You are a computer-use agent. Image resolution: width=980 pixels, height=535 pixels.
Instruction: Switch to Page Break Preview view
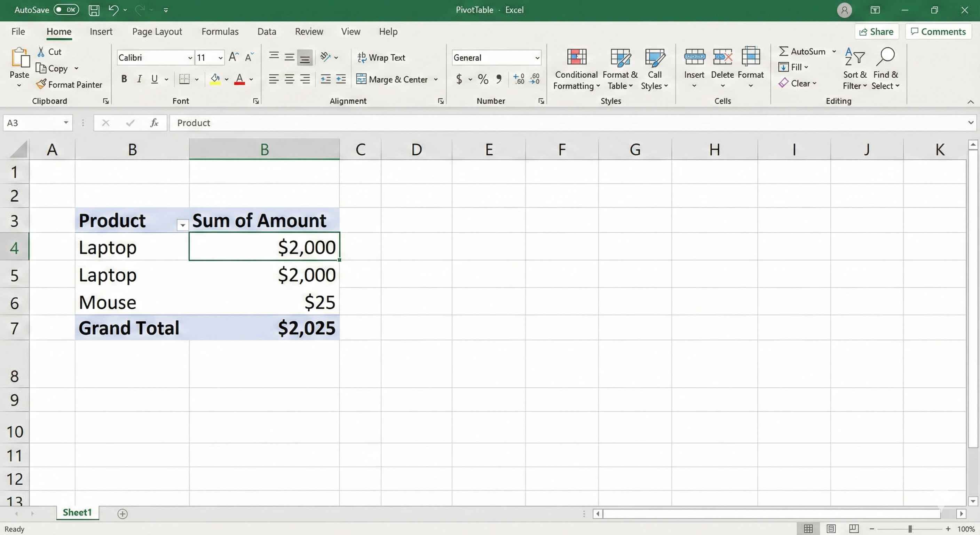click(x=854, y=528)
